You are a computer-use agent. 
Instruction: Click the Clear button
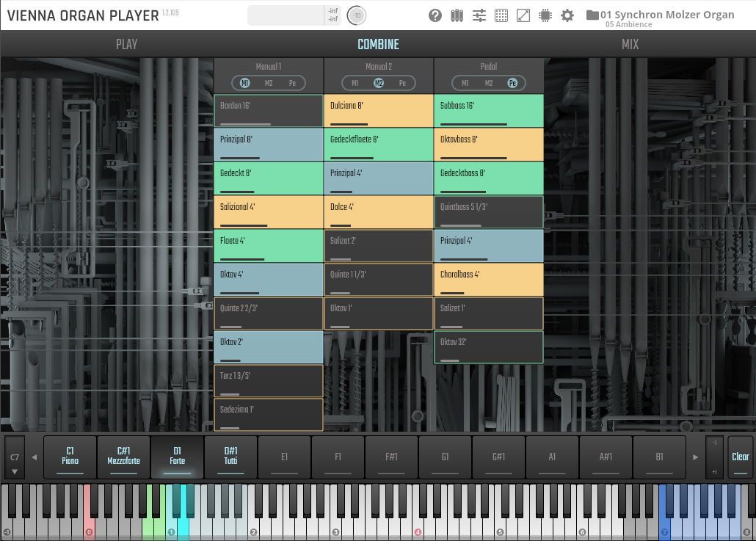[740, 457]
